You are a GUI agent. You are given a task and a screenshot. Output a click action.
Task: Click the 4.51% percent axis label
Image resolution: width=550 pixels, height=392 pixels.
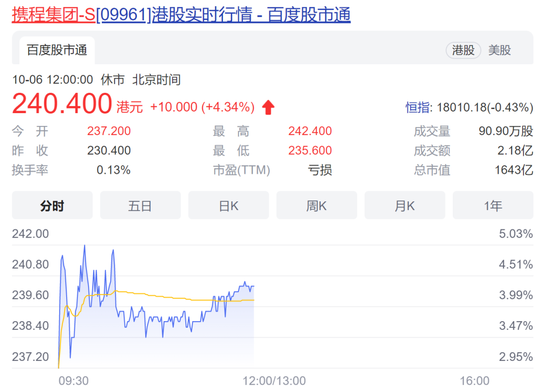(516, 264)
